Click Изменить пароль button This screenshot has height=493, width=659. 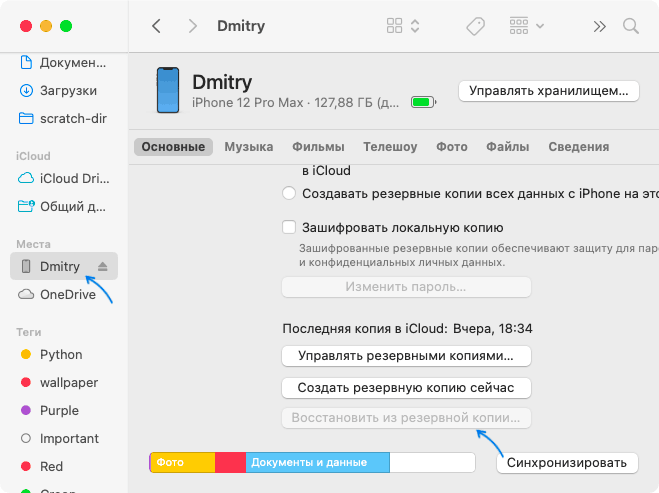(406, 287)
